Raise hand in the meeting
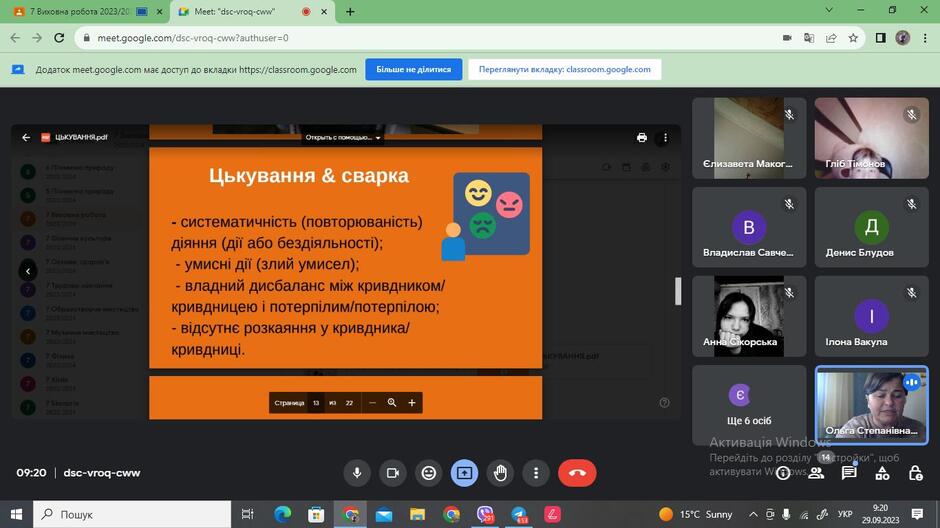The image size is (940, 528). point(500,473)
